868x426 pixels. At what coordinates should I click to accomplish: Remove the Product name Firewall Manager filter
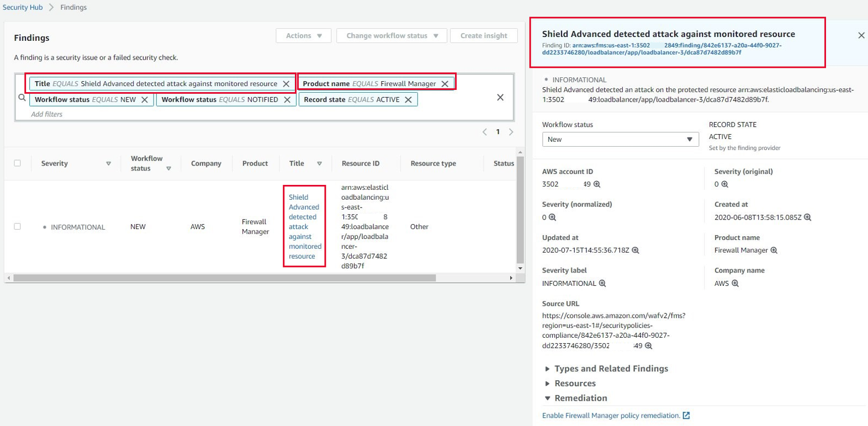pyautogui.click(x=445, y=84)
